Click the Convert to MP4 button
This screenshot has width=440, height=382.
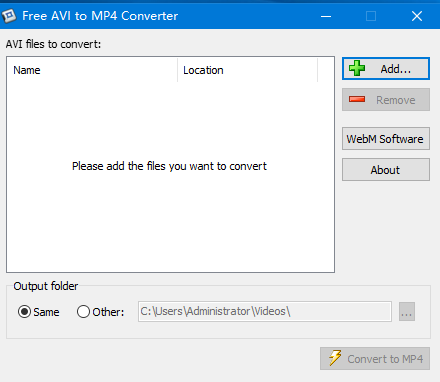point(375,359)
